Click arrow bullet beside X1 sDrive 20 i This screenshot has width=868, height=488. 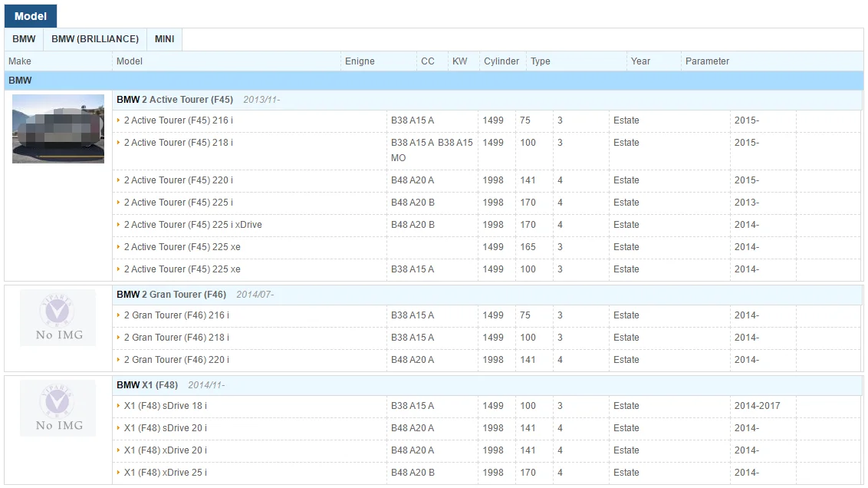[x=118, y=427]
